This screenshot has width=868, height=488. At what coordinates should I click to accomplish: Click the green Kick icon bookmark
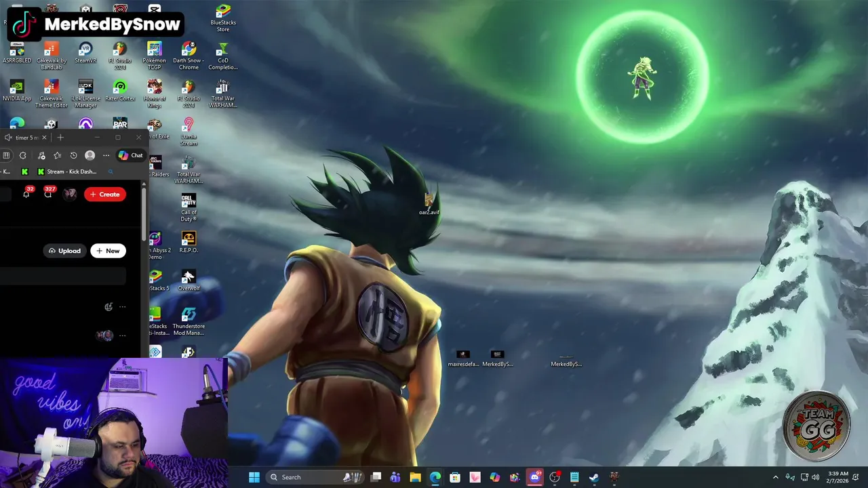tap(25, 171)
